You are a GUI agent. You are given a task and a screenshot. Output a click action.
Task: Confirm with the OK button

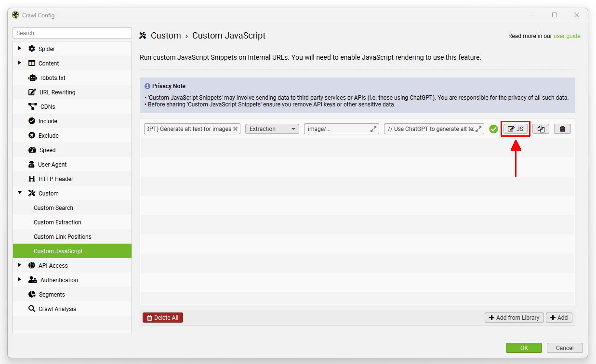tap(524, 348)
